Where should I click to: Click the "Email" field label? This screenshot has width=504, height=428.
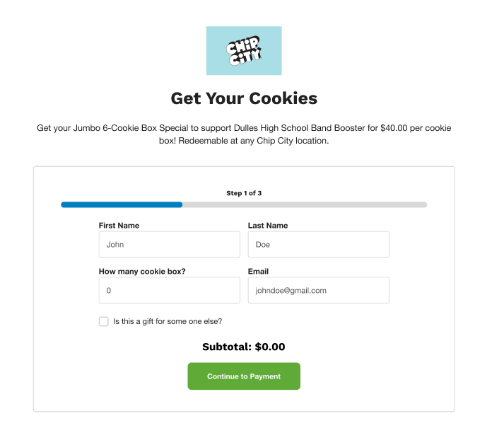[x=258, y=271]
